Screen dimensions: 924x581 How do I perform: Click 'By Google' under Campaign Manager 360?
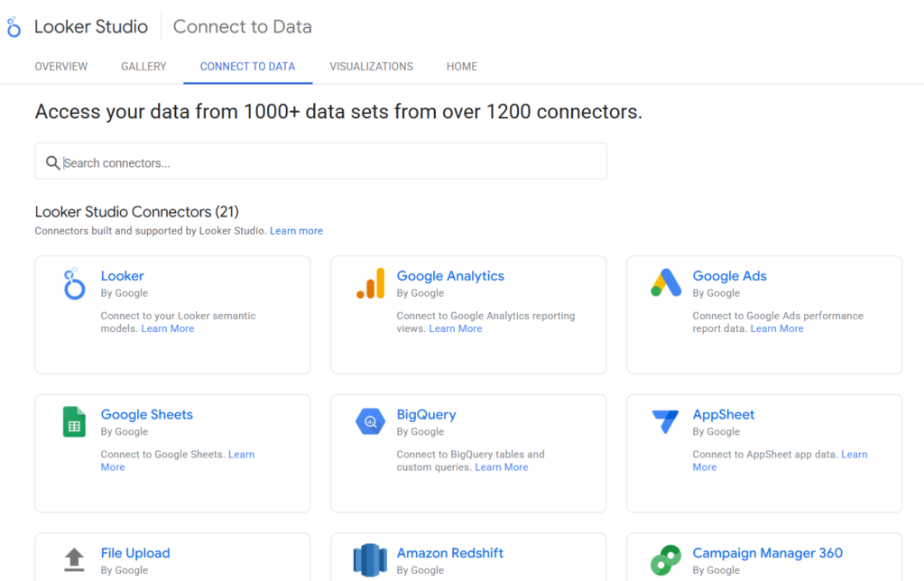tap(716, 570)
